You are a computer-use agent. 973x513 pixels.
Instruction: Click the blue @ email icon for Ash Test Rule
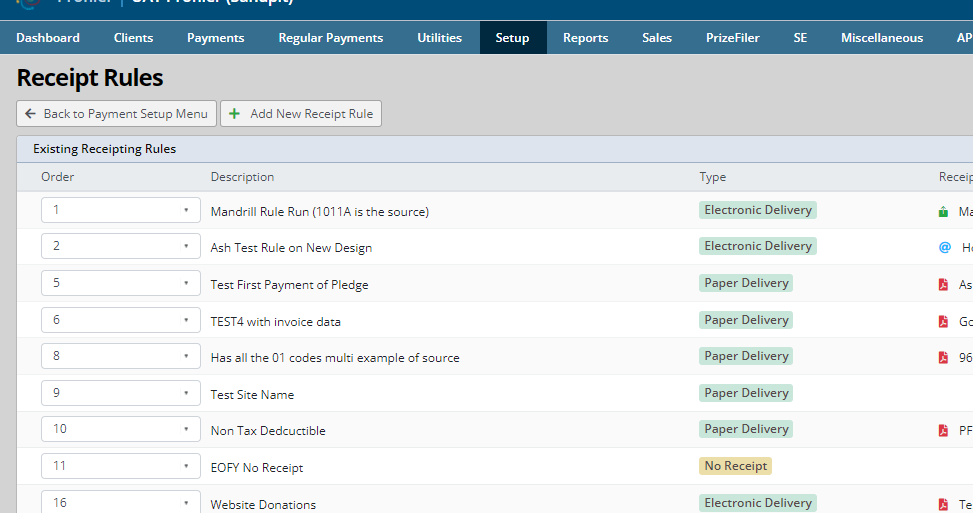point(944,248)
